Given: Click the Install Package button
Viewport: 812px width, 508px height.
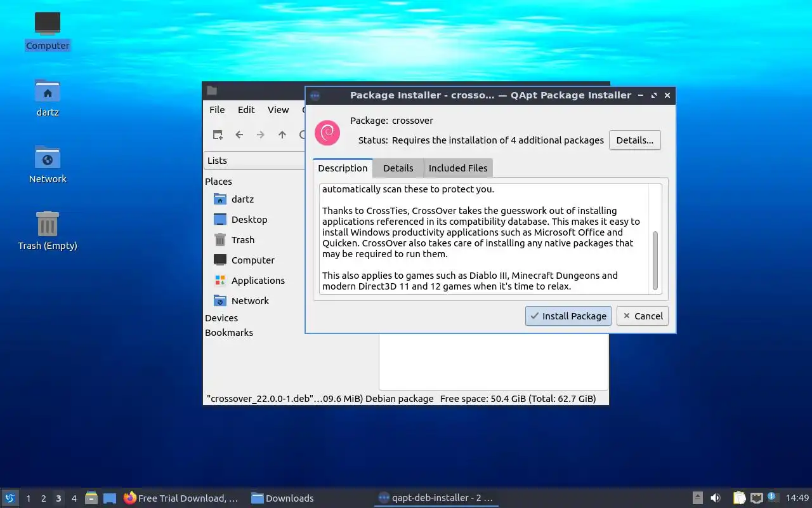Looking at the screenshot, I should point(568,316).
